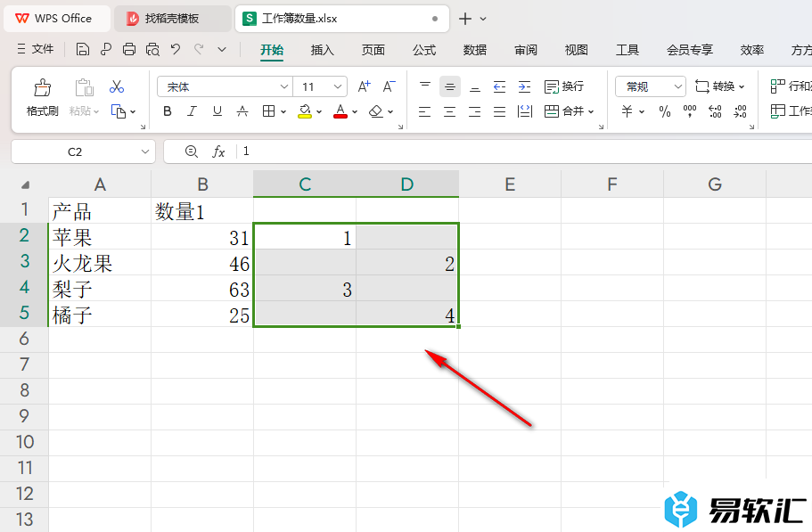Select column E header
This screenshot has height=532, width=812.
click(x=510, y=184)
